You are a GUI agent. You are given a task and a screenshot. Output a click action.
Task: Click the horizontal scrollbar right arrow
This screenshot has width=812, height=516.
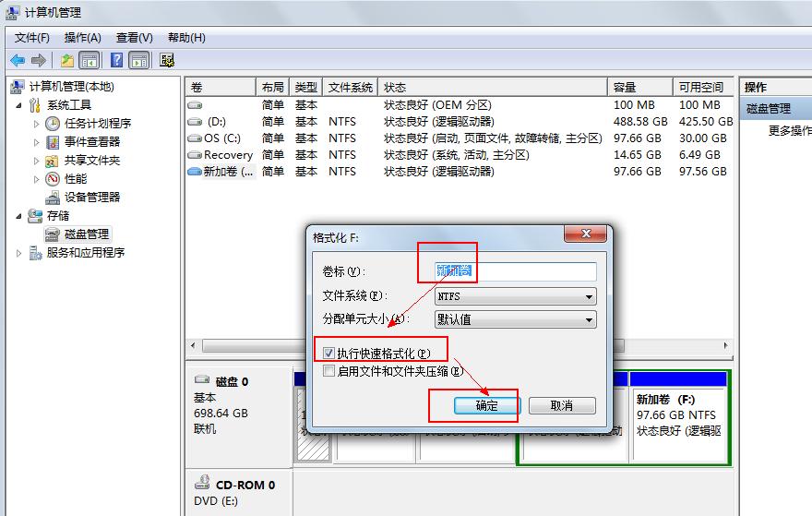[726, 345]
